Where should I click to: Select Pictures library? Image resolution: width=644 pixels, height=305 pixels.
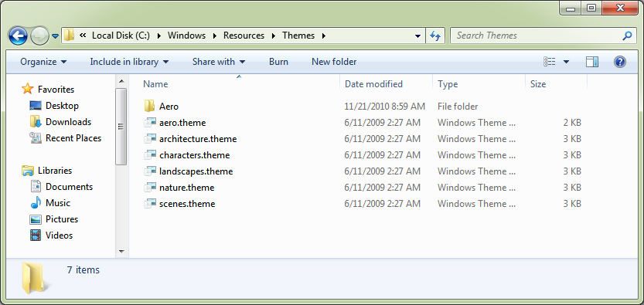tap(62, 219)
